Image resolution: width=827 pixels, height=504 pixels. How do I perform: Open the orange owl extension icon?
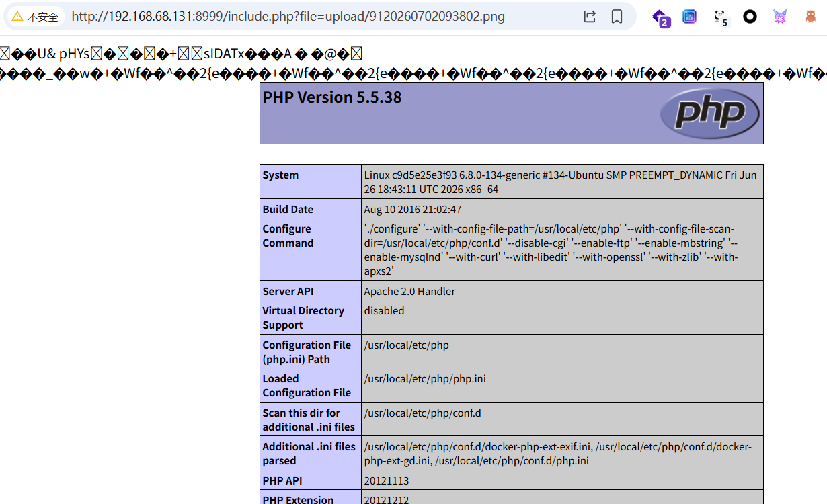point(810,17)
